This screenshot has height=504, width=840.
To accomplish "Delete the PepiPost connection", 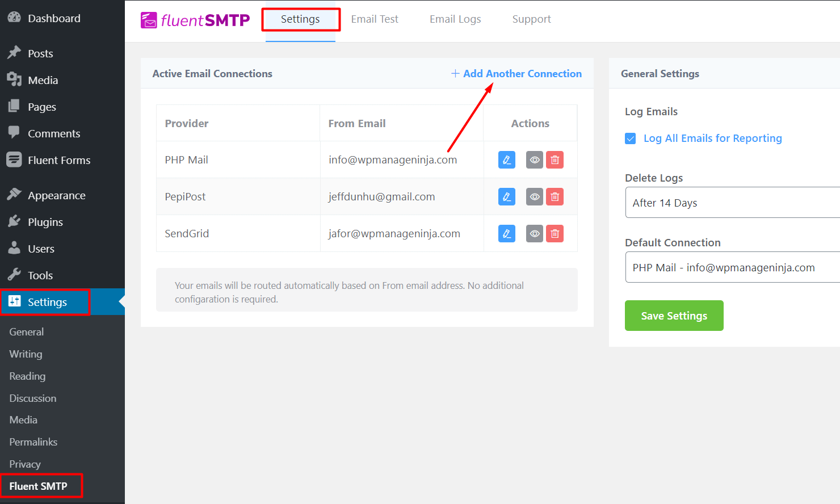I will [555, 197].
